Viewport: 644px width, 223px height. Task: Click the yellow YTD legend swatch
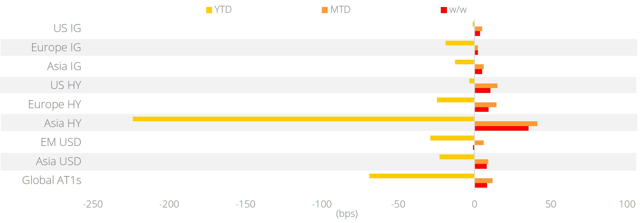tap(209, 10)
